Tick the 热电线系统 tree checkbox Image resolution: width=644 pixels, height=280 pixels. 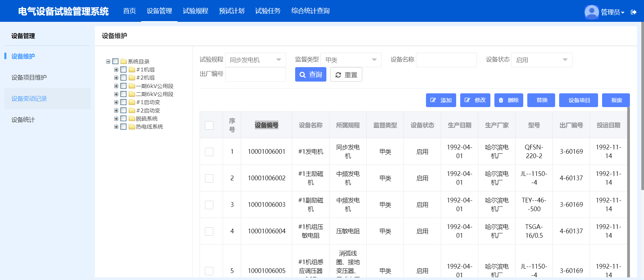coord(123,127)
